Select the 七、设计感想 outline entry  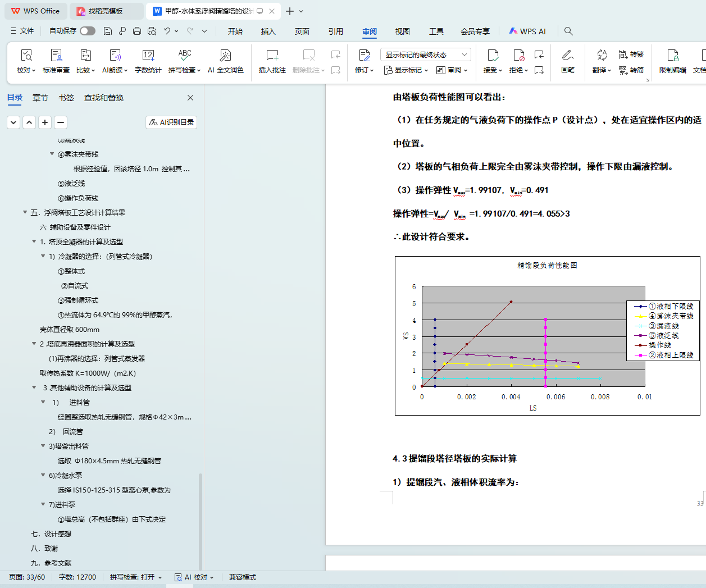51,534
